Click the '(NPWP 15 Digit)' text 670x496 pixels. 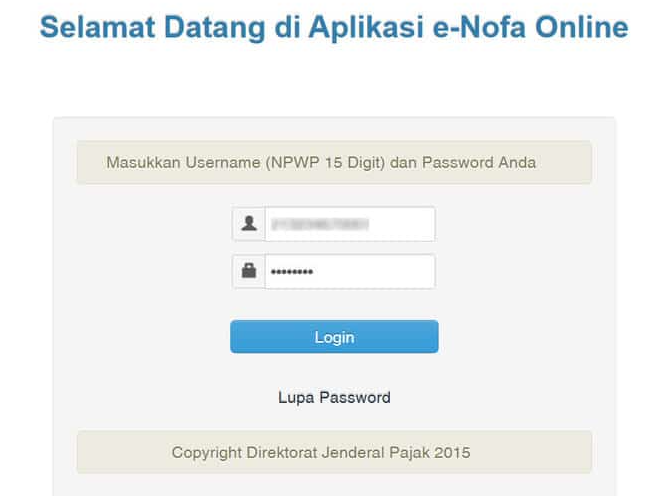(x=325, y=163)
